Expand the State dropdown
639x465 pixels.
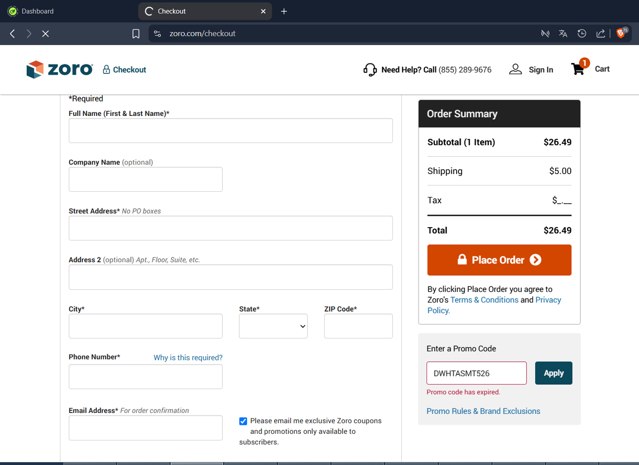(x=273, y=326)
